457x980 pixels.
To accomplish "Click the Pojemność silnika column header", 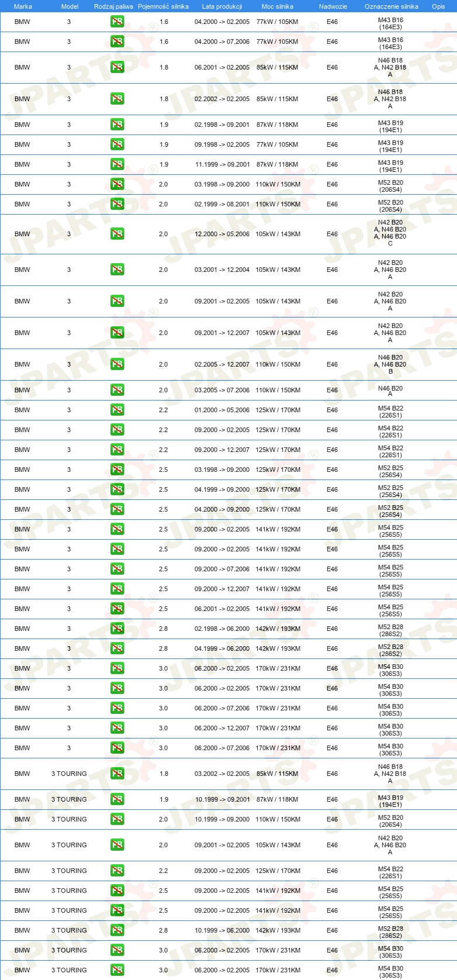I will pos(163,6).
